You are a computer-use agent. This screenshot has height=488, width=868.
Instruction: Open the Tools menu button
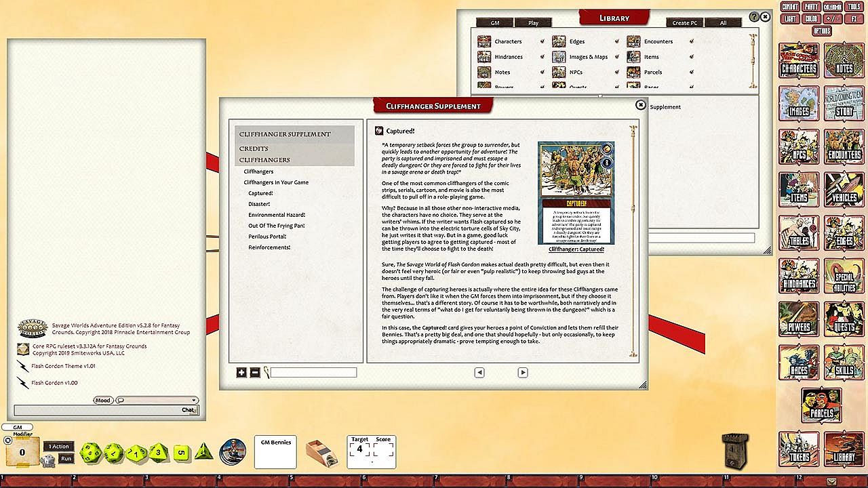[854, 7]
